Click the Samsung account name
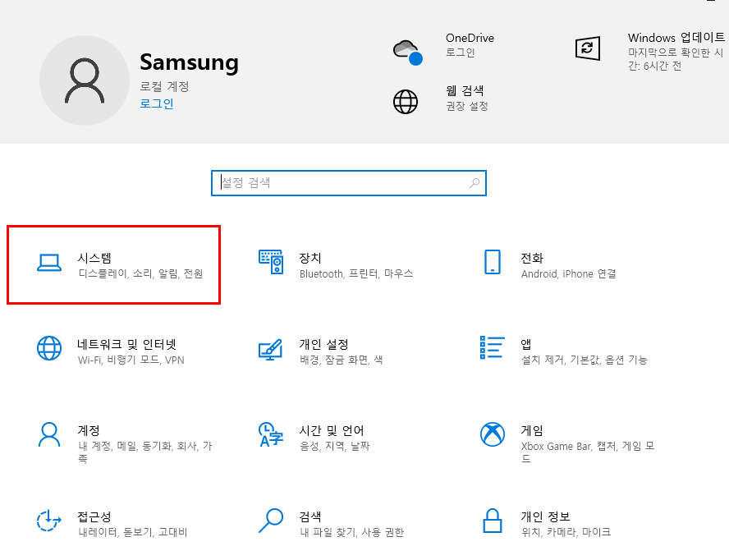 (x=189, y=62)
